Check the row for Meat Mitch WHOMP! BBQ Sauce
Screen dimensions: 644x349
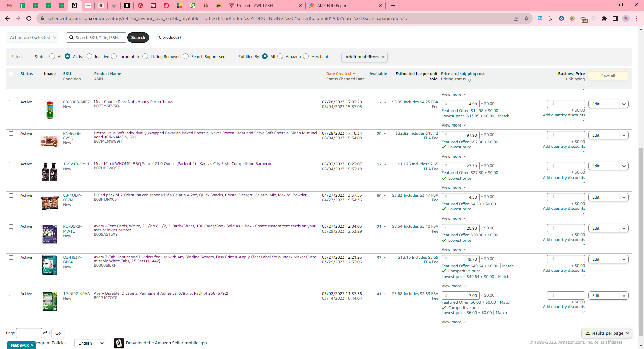pyautogui.click(x=11, y=164)
